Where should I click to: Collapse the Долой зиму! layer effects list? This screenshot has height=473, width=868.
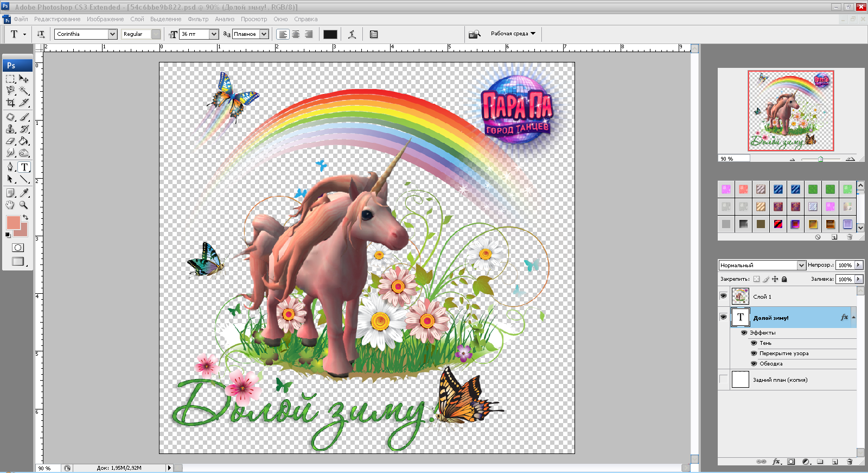point(853,317)
